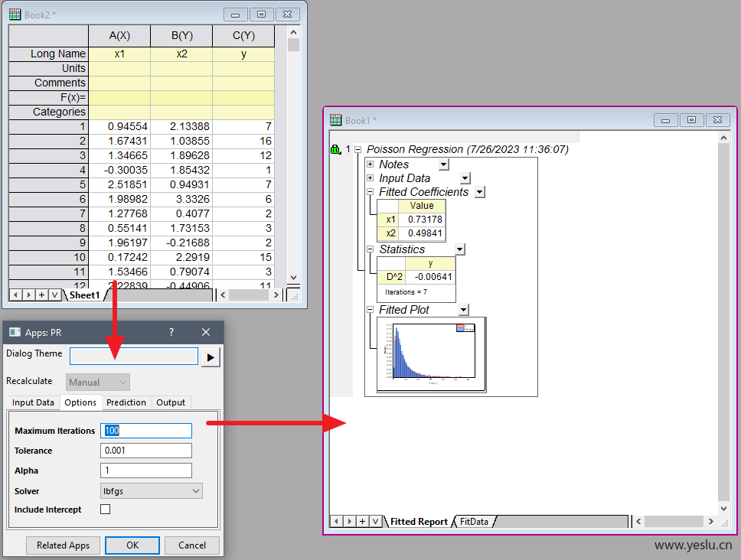Viewport: 741px width, 560px height.
Task: Close the Apps: PR dialog
Action: (206, 333)
